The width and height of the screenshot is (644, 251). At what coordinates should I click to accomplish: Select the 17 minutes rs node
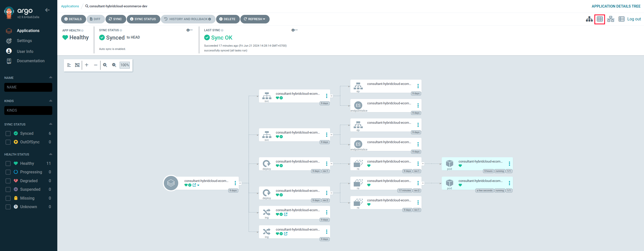[385, 183]
